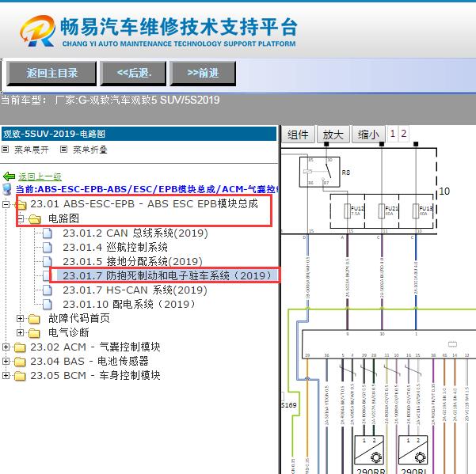476x474 pixels.
Task: Open 23.01.2 CAN 总线系统(2019)
Action: coord(135,233)
